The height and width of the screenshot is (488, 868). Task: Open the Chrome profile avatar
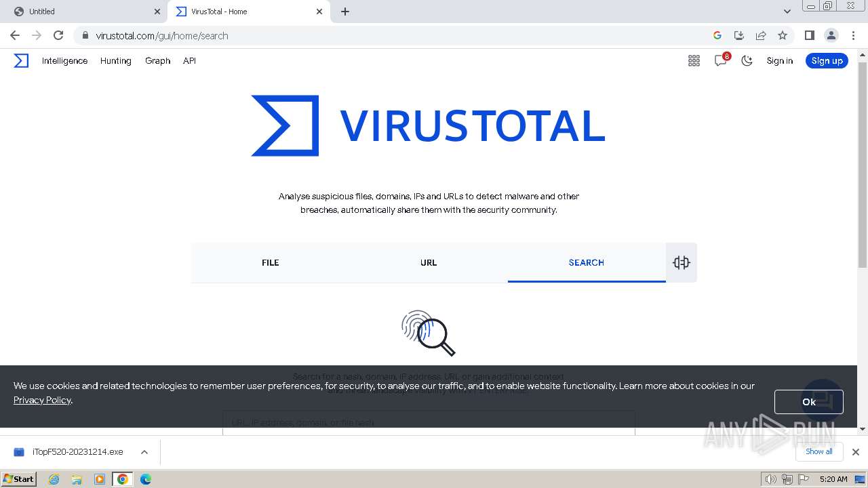pos(831,35)
